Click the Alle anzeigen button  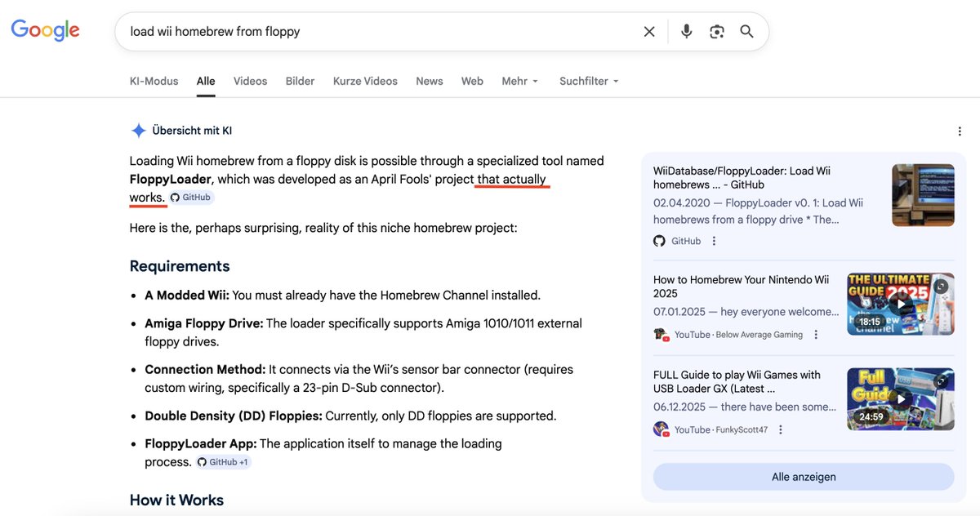pyautogui.click(x=804, y=477)
